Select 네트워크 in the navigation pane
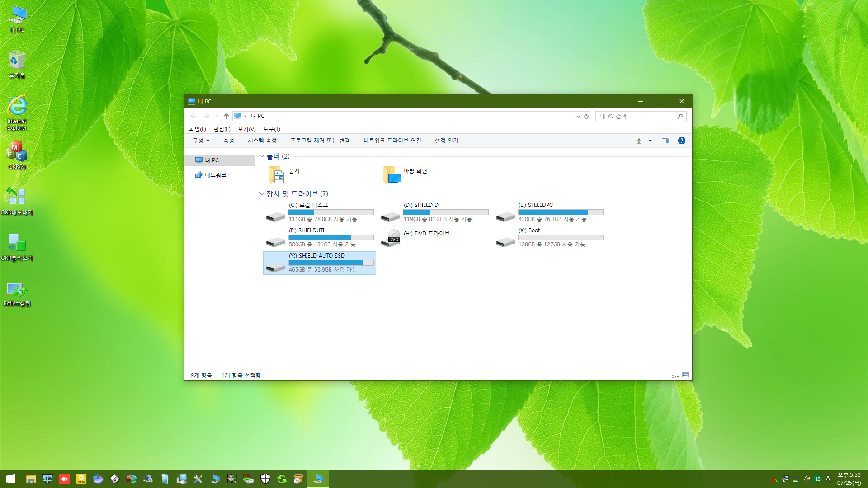The height and width of the screenshot is (488, 868). click(x=220, y=175)
